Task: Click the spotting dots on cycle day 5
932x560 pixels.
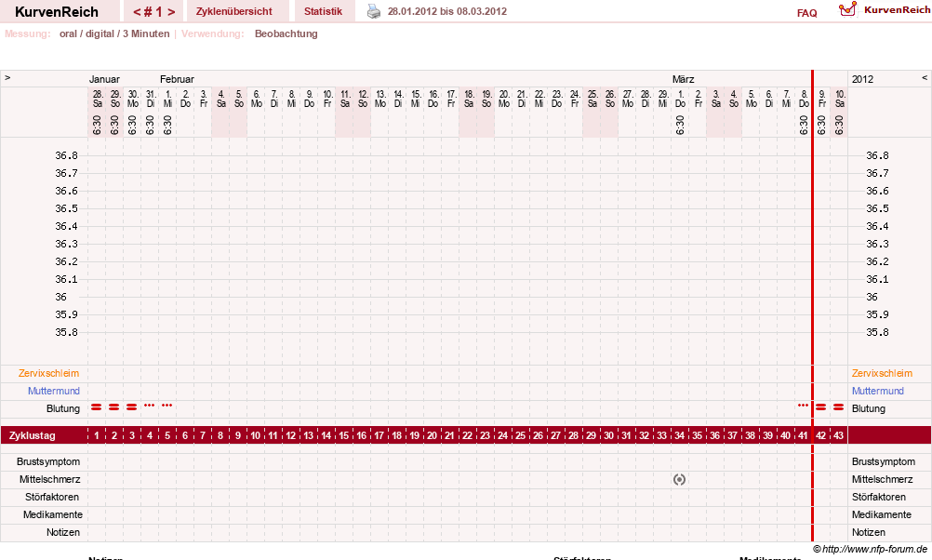Action: (x=167, y=405)
